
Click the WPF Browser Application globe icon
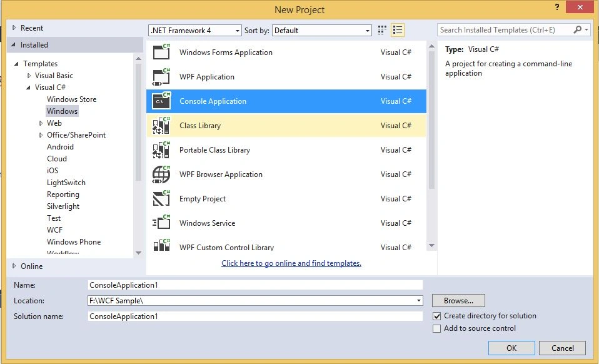click(x=161, y=174)
